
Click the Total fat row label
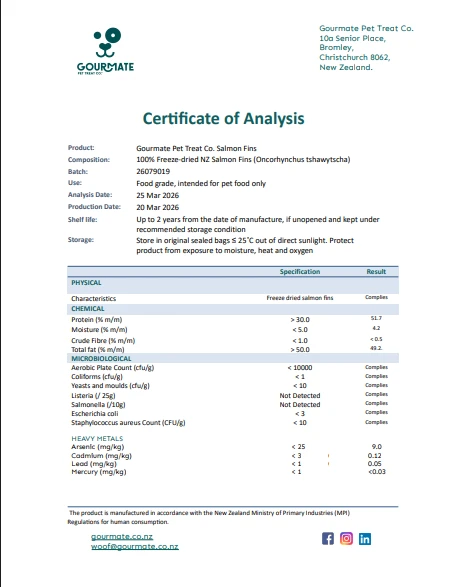point(98,350)
